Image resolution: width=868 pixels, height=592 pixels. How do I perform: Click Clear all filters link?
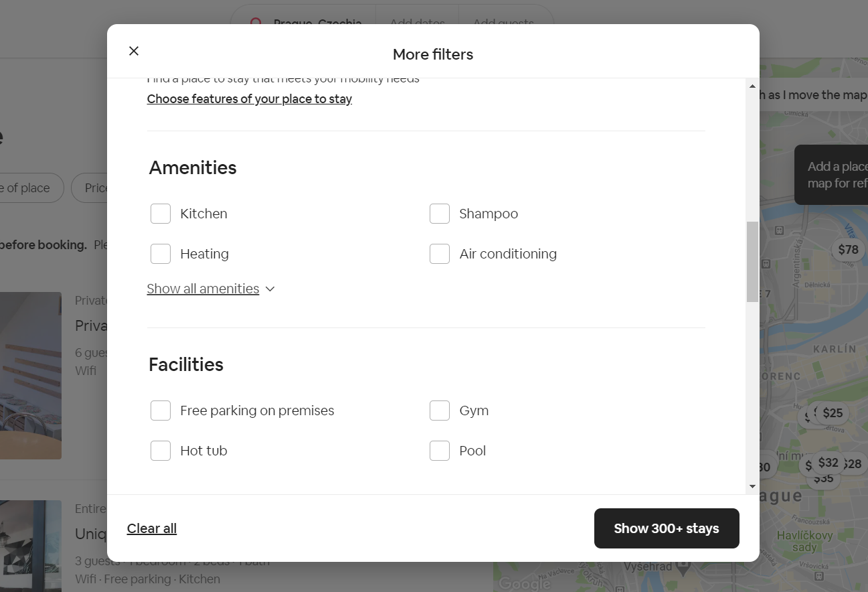point(152,528)
